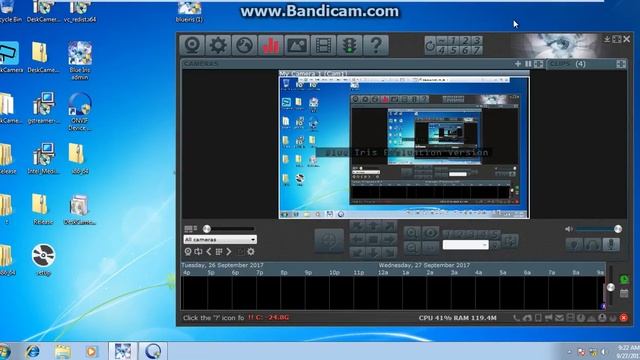Click full screen icon in Cameras header

tap(538, 64)
